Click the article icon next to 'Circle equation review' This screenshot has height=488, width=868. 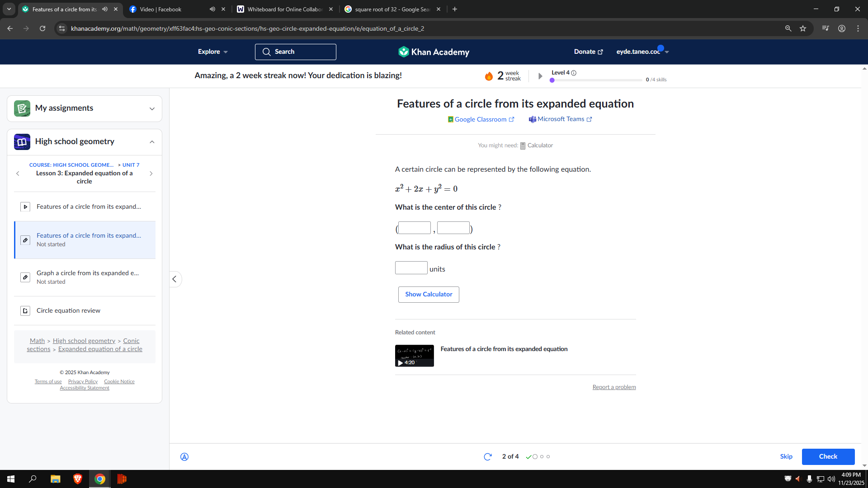coord(25,310)
